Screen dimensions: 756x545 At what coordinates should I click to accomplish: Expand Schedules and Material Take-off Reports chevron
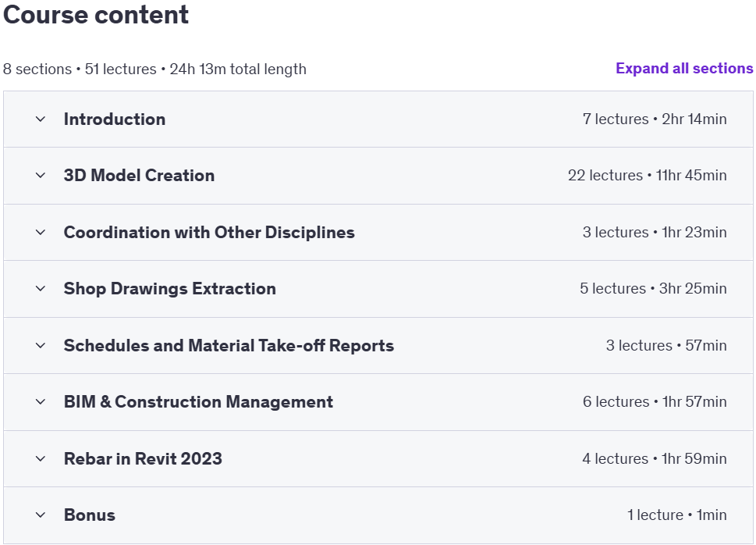tap(41, 346)
